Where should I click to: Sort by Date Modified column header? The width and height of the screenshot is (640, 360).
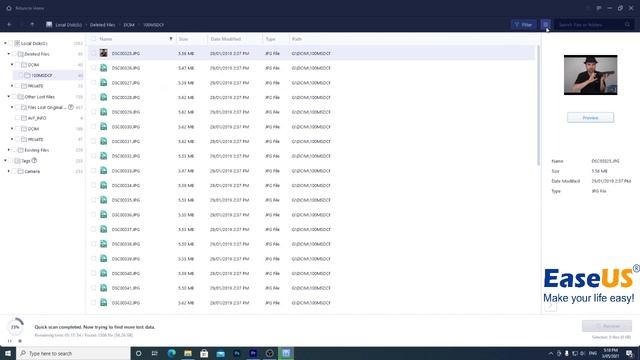(226, 39)
